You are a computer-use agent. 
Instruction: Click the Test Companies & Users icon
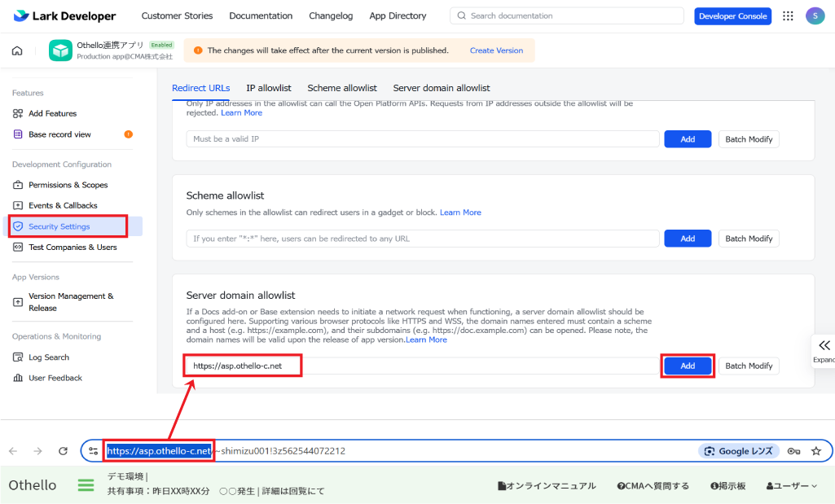pos(18,247)
